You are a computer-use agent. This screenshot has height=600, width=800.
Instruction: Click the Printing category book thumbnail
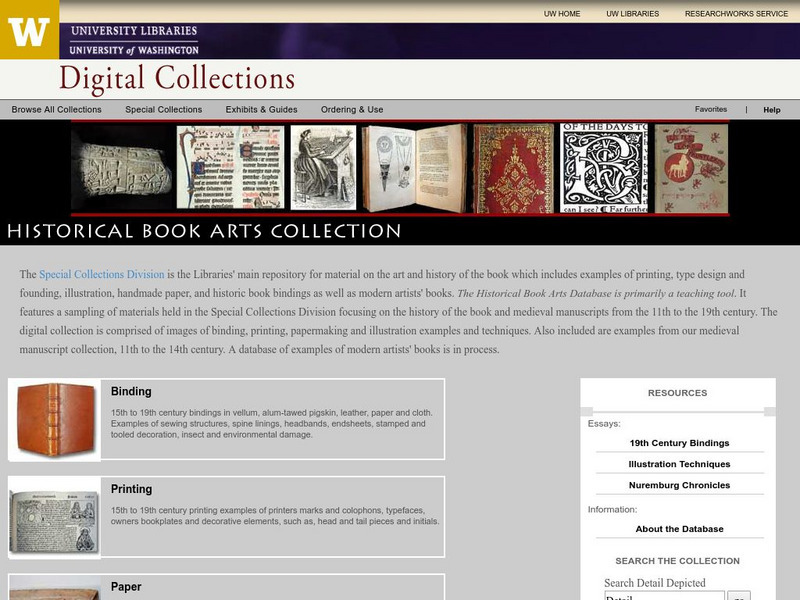55,517
